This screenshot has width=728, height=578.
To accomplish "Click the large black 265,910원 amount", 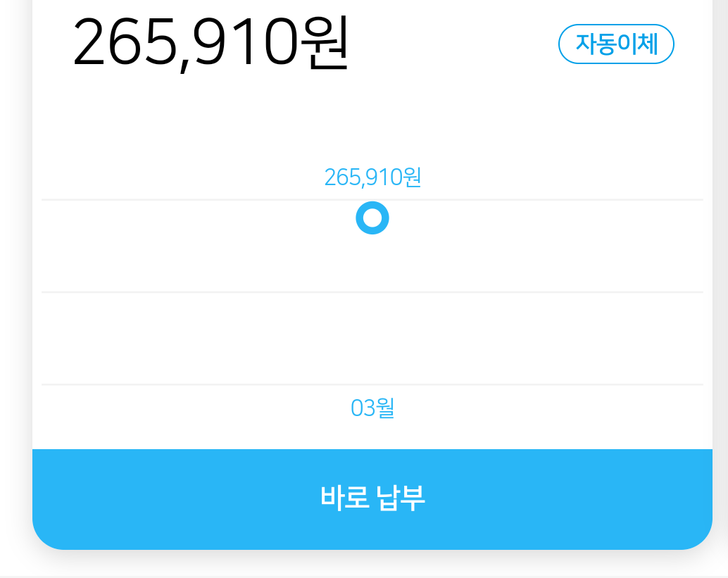I will point(210,44).
